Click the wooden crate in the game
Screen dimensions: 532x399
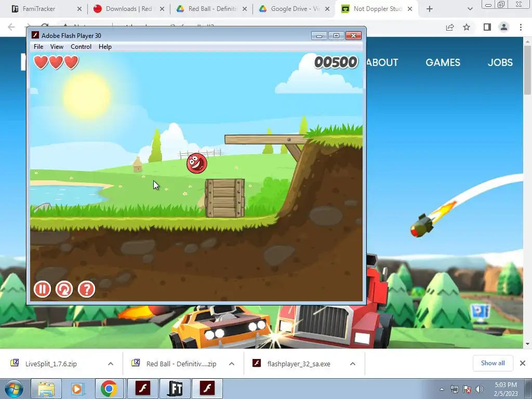pos(224,198)
